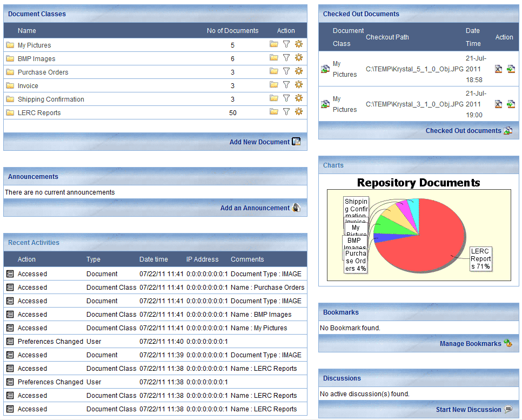Click the list icon for the 'Name : BMP Images' activity
The height and width of the screenshot is (420, 522).
point(10,314)
